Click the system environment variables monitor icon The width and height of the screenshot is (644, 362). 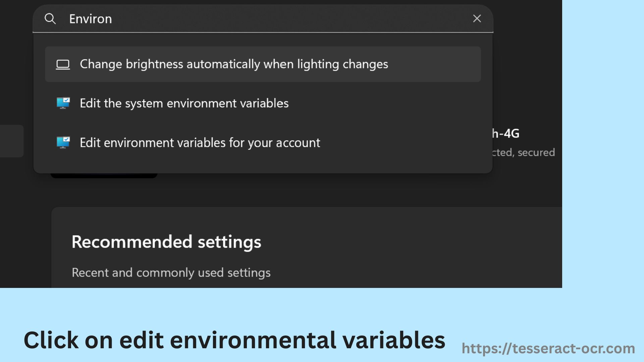(x=63, y=103)
